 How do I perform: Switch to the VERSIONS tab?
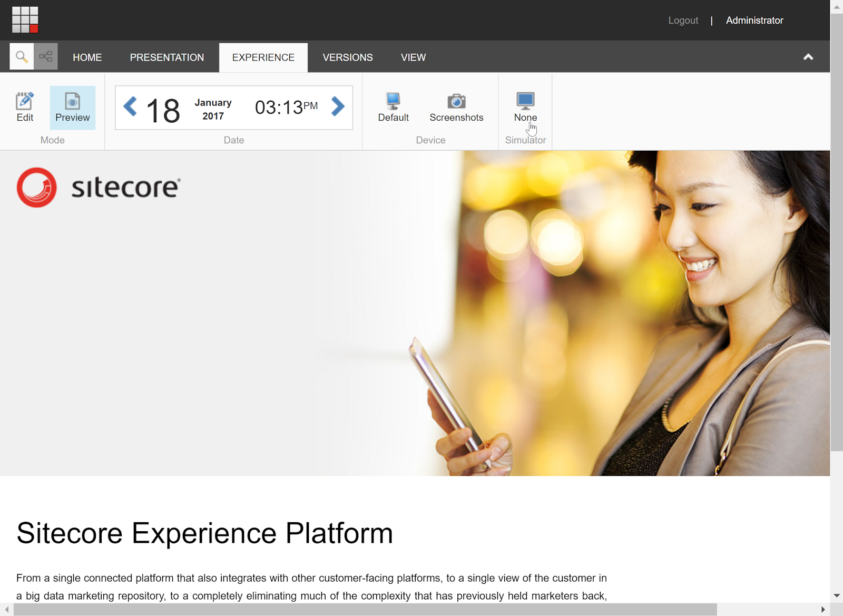pyautogui.click(x=347, y=57)
